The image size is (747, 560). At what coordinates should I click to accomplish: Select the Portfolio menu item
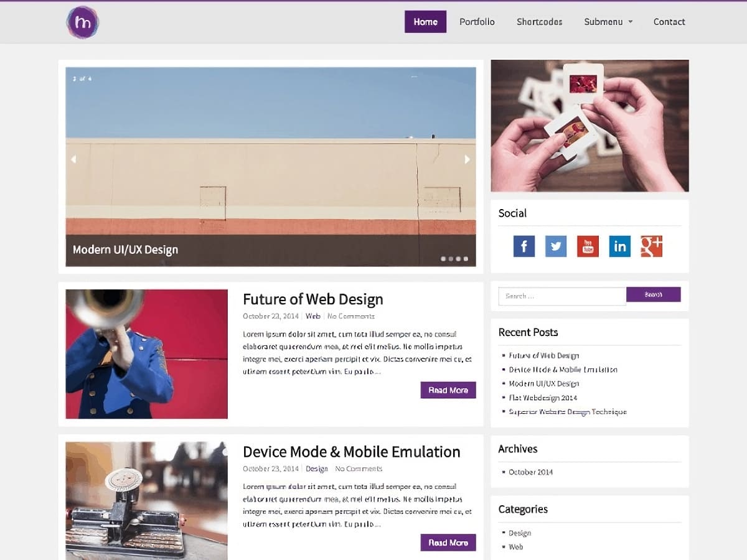coord(477,22)
